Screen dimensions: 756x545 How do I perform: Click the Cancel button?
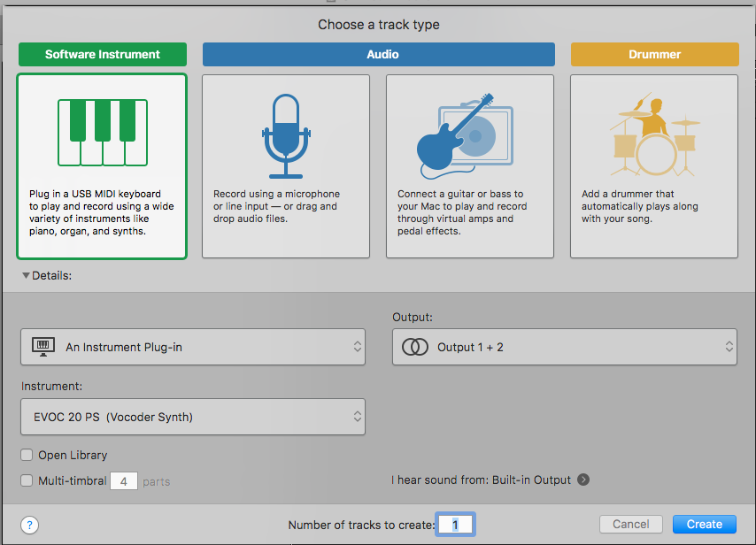tap(631, 525)
